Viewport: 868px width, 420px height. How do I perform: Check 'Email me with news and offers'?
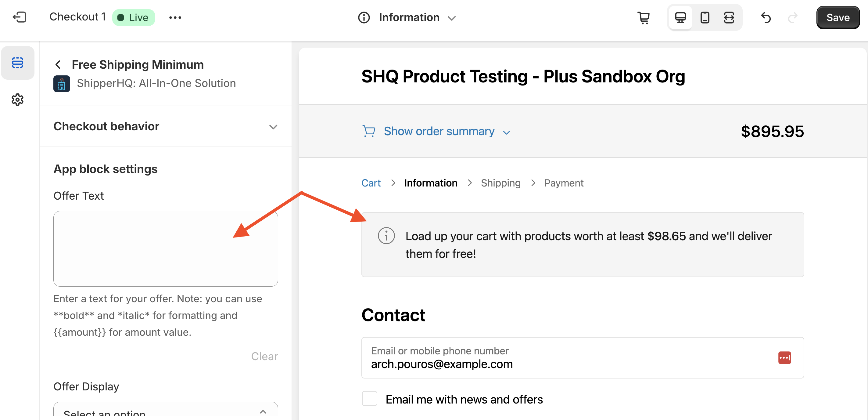(x=369, y=399)
